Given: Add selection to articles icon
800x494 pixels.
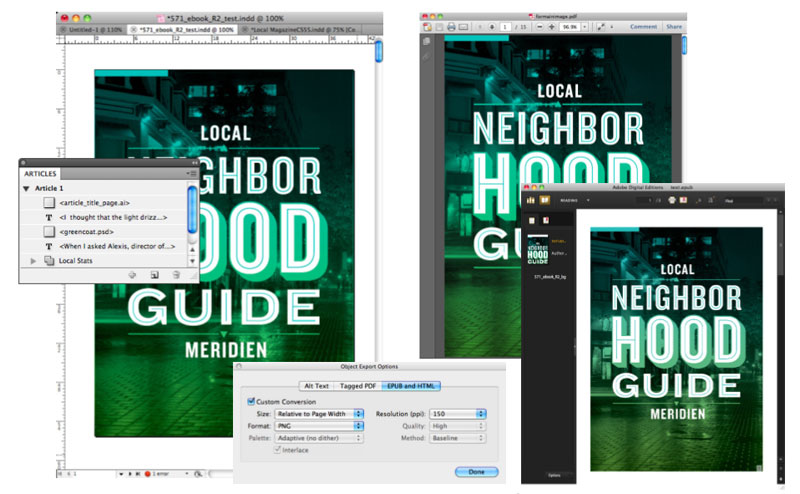Looking at the screenshot, I should coord(132,275).
